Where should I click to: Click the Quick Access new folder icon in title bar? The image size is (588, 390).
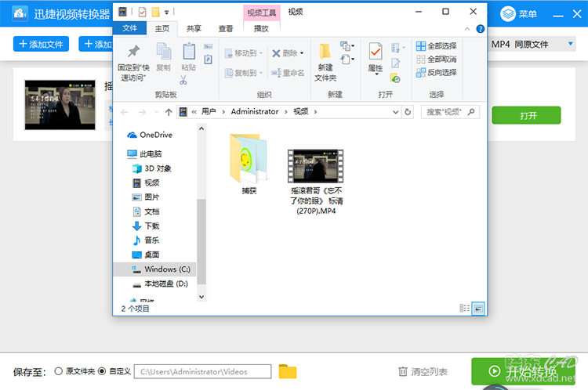coord(156,12)
